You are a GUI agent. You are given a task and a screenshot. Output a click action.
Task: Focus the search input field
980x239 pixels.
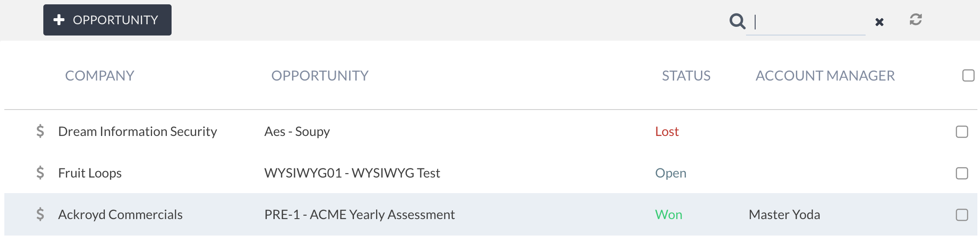click(x=806, y=22)
